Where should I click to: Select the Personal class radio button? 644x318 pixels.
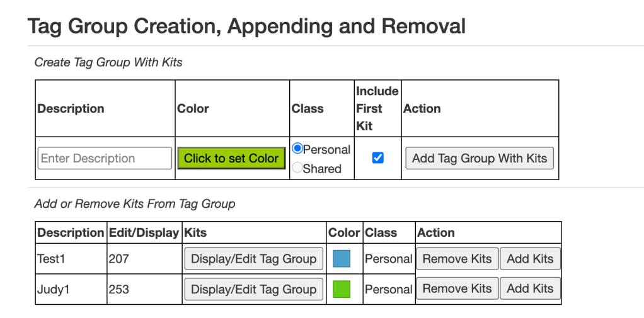click(x=297, y=149)
